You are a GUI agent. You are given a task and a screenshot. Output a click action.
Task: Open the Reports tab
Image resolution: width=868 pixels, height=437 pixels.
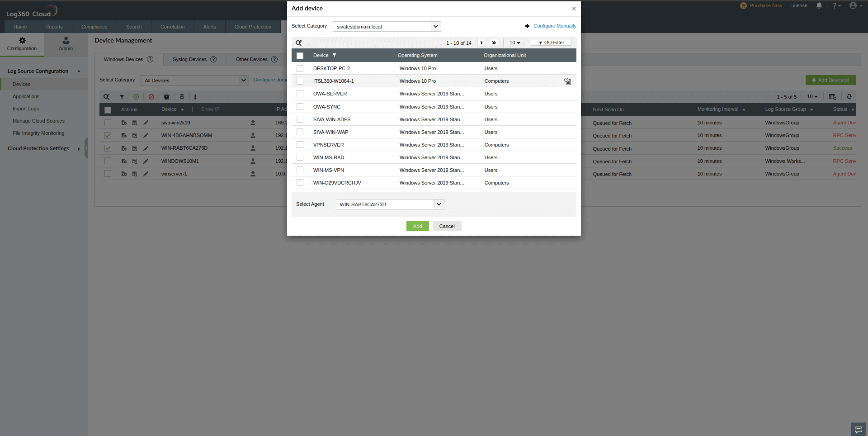click(54, 27)
